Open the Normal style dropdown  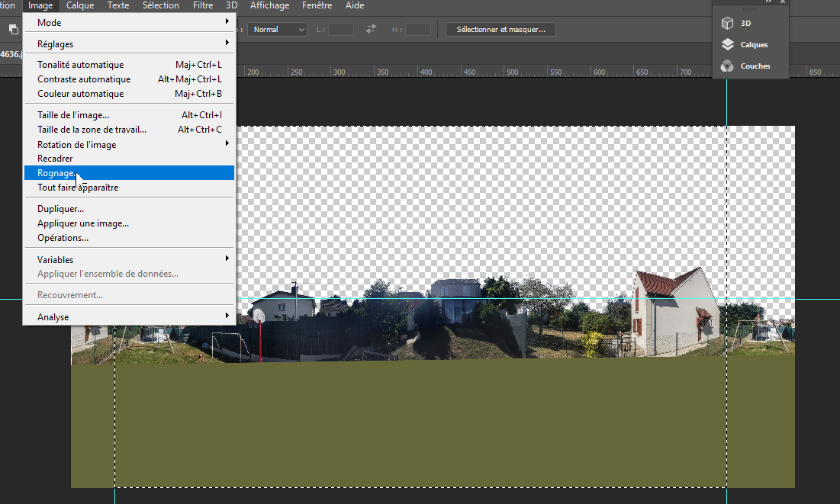278,29
